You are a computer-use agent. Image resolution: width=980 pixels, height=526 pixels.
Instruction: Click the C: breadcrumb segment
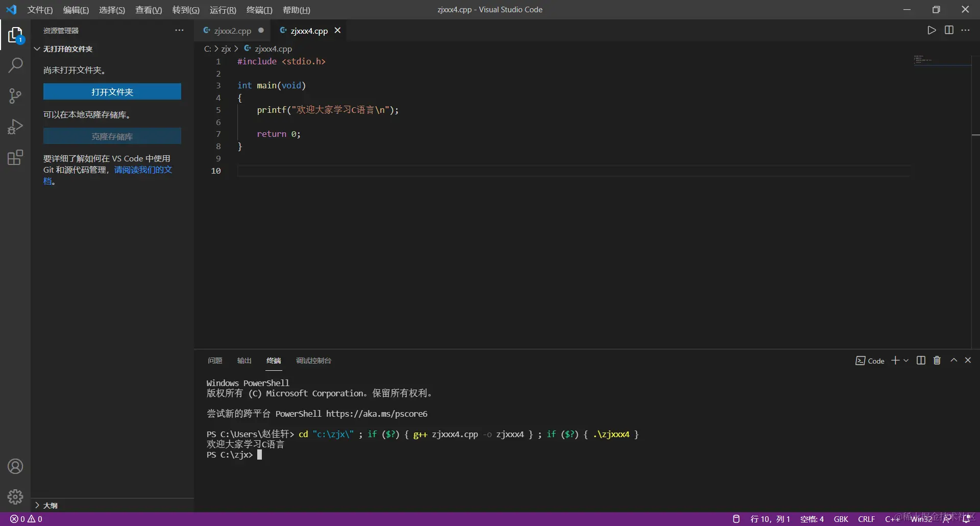pyautogui.click(x=207, y=49)
